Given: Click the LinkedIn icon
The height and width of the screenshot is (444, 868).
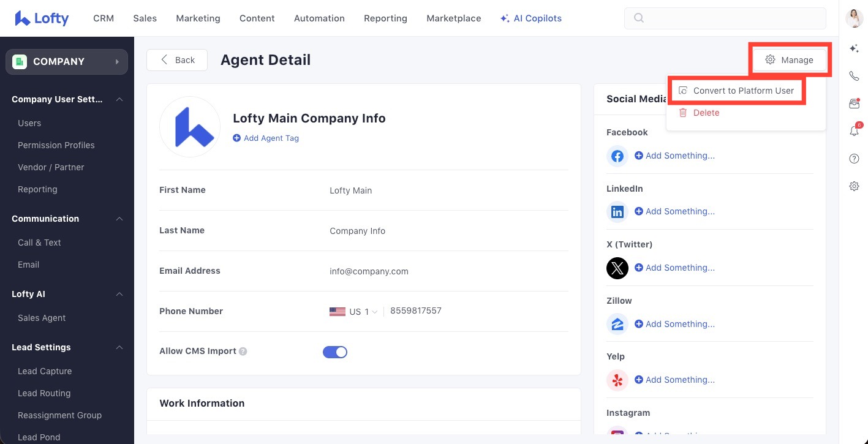Looking at the screenshot, I should point(617,212).
